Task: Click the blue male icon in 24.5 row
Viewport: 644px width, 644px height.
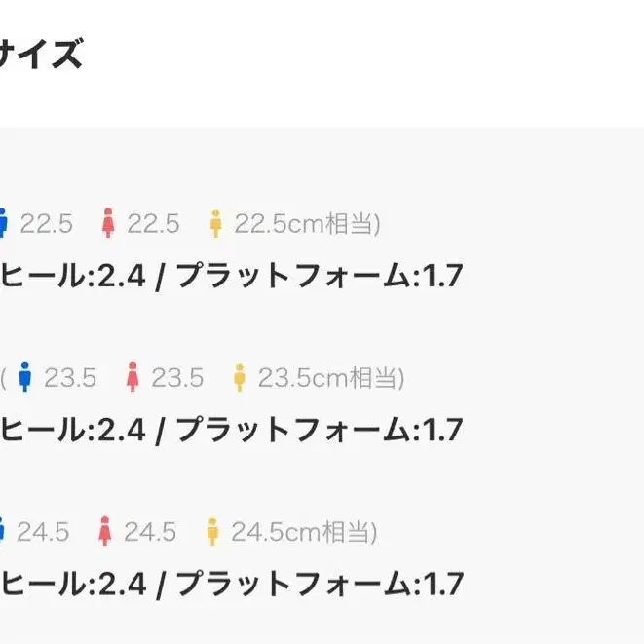Action: point(2,531)
